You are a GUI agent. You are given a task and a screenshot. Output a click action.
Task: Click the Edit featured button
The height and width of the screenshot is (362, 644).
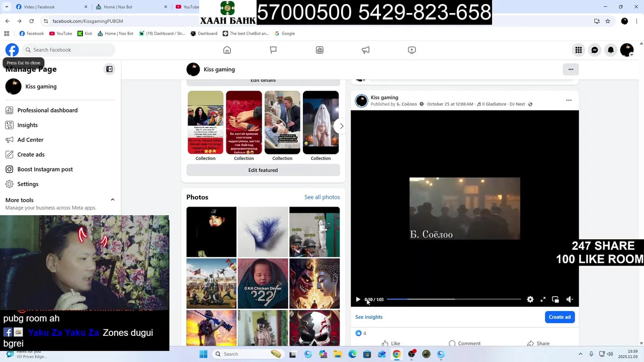tap(263, 170)
